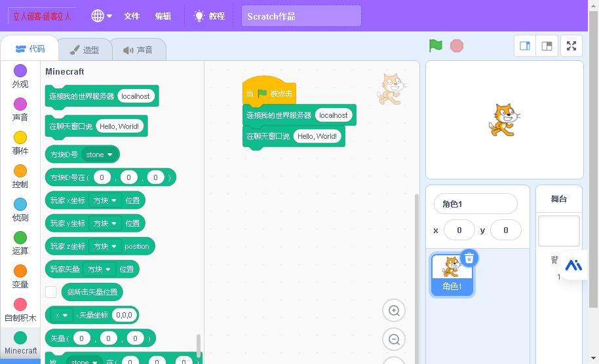This screenshot has width=599, height=364.
Task: Zoom out the code workspace
Action: pos(394,339)
